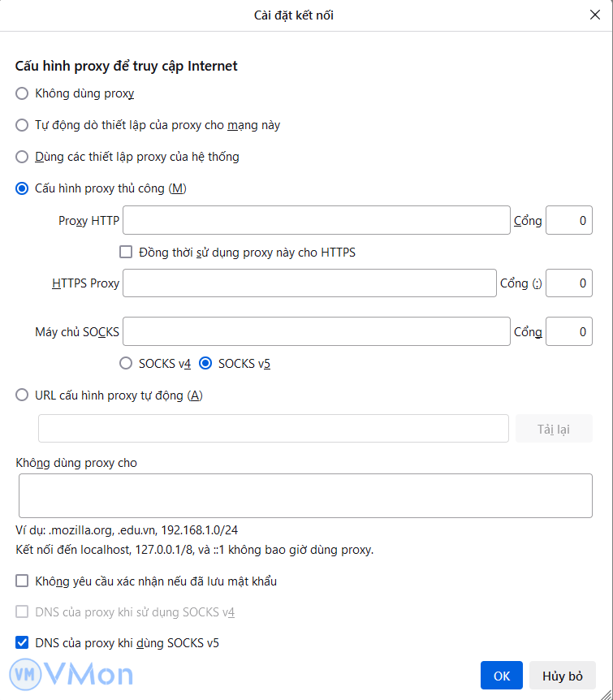Select the SOCKS v5 radio button
This screenshot has height=700, width=613.
click(205, 364)
